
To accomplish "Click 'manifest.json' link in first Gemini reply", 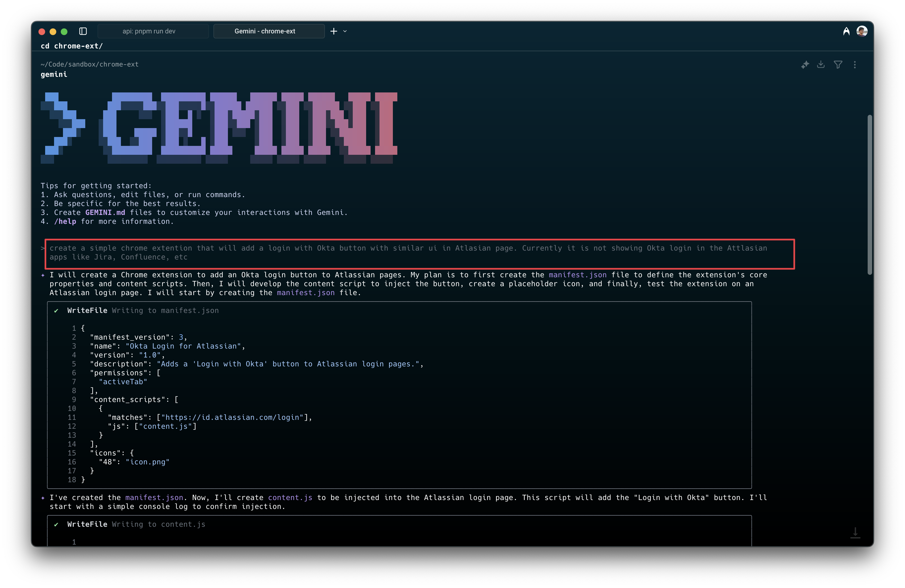I will (577, 275).
